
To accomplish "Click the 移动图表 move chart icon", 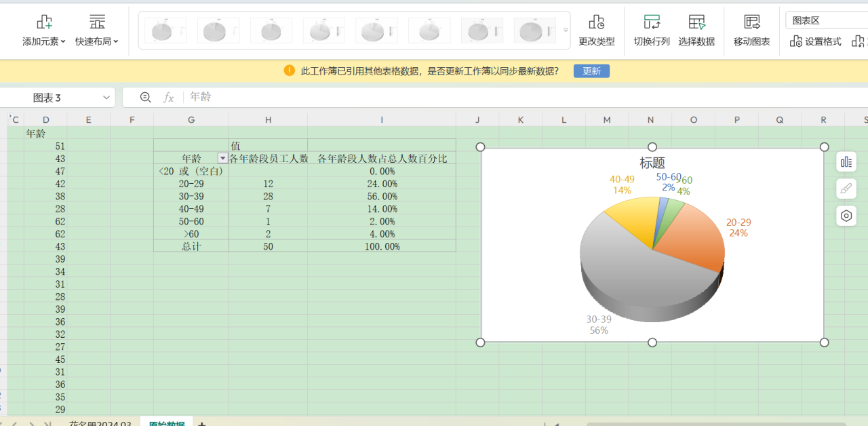I will tap(752, 22).
